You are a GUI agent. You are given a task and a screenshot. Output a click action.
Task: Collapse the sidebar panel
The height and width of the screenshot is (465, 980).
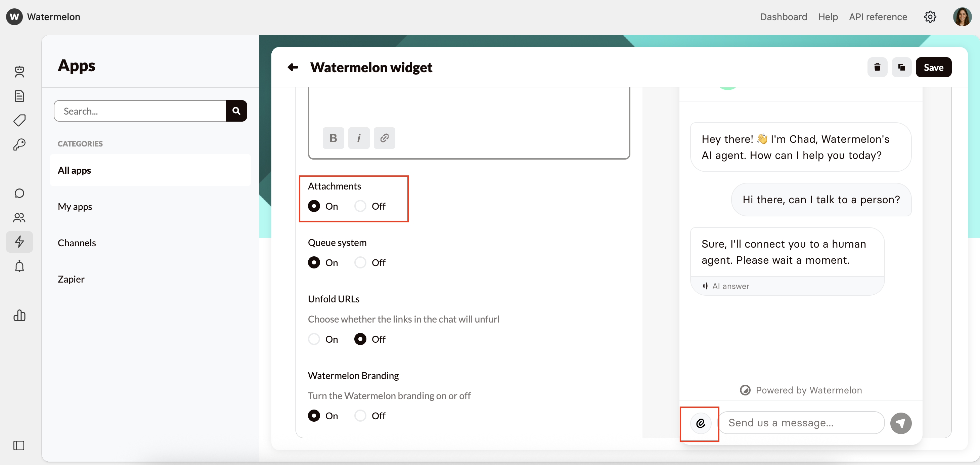pos(19,446)
